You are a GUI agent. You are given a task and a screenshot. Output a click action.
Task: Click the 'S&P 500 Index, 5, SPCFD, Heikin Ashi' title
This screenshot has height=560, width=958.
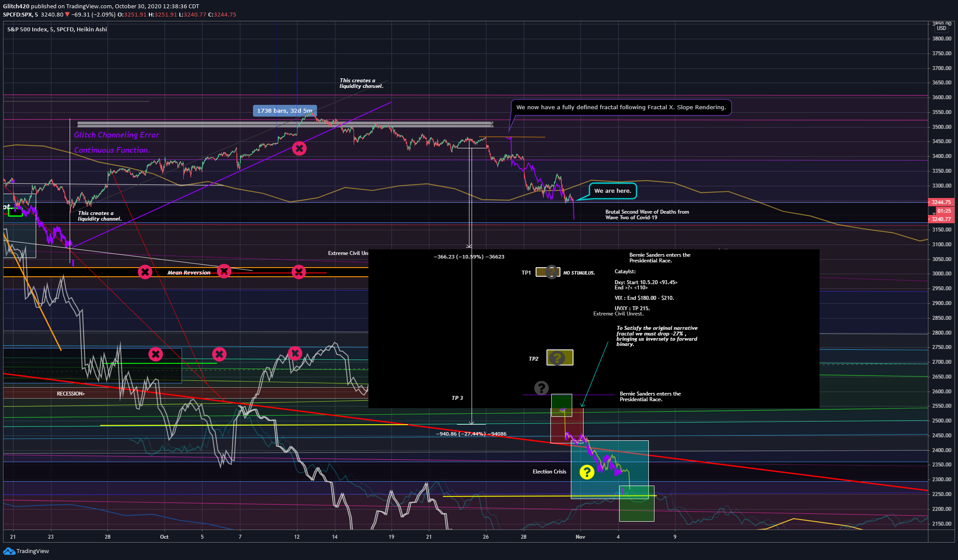coord(57,29)
